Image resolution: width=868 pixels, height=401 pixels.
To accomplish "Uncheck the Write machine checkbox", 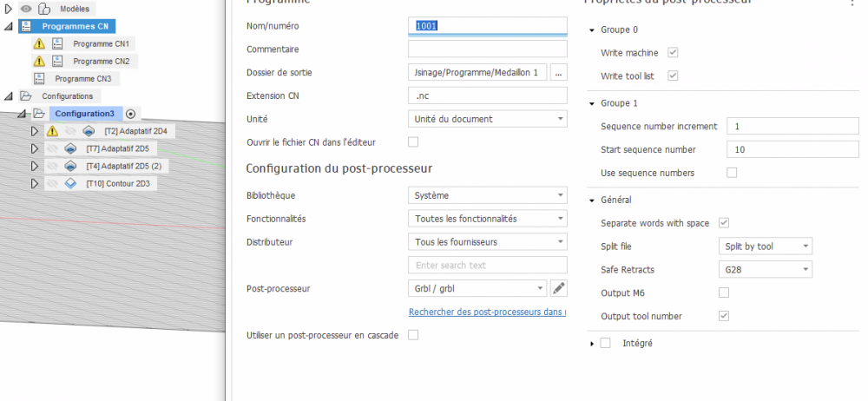I will (x=673, y=53).
